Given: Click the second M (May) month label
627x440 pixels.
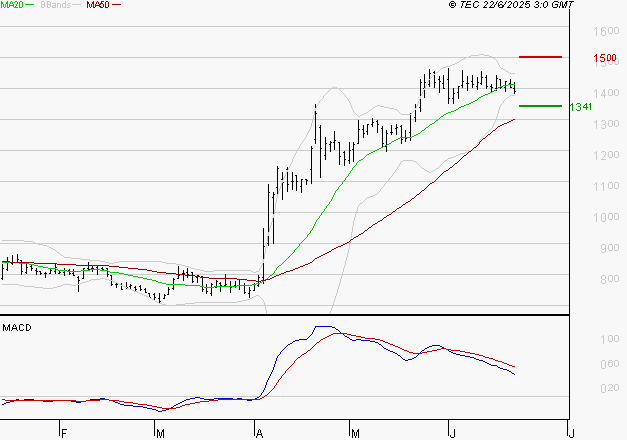Looking at the screenshot, I should coord(355,434).
